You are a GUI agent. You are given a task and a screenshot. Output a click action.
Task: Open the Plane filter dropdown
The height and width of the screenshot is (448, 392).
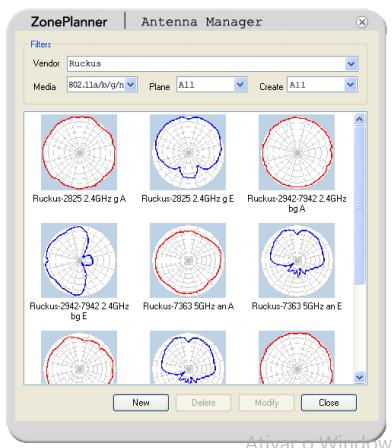click(x=240, y=85)
